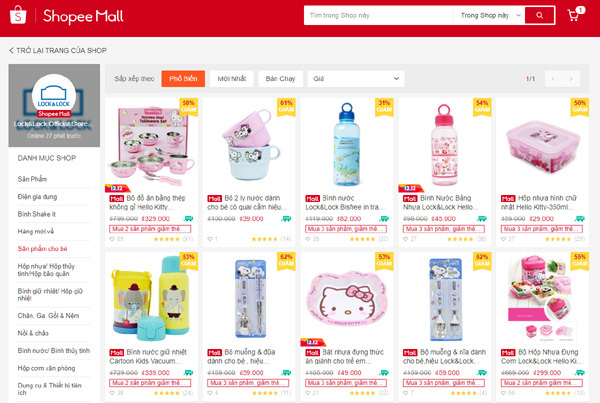The width and height of the screenshot is (600, 403).
Task: Select the Bán Chạy sort tab
Action: [280, 79]
